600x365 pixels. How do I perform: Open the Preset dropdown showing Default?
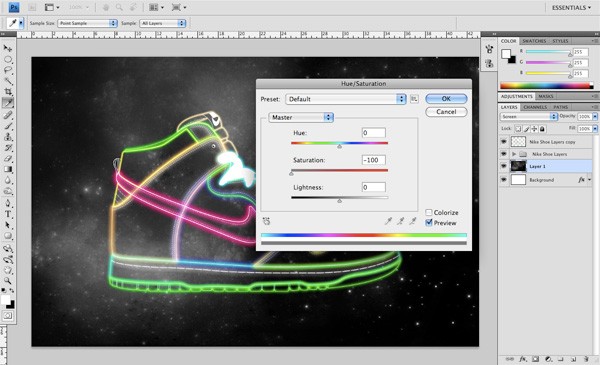click(346, 99)
